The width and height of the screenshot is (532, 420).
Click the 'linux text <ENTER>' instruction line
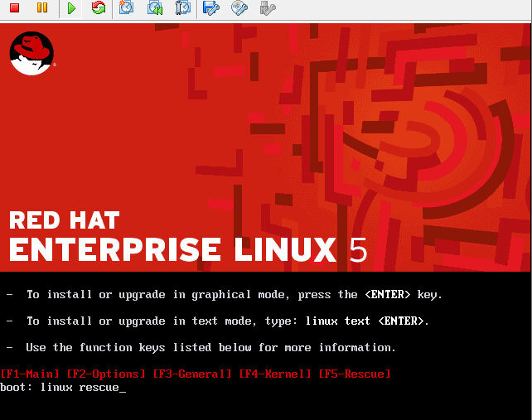coord(218,321)
